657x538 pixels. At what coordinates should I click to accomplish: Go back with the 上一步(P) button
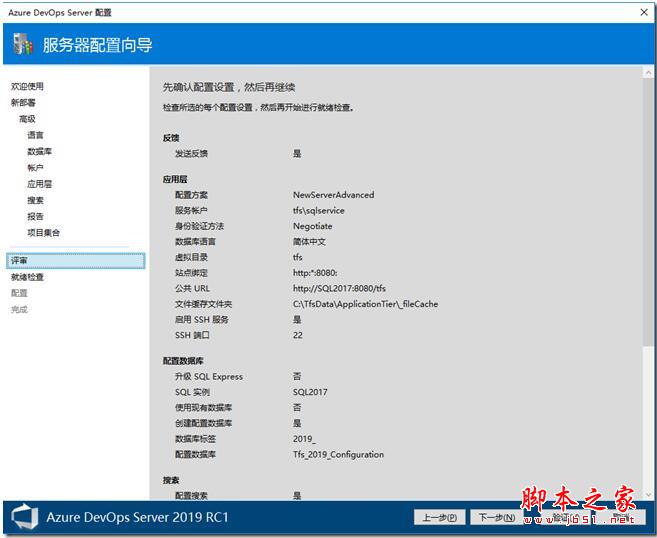[x=439, y=517]
